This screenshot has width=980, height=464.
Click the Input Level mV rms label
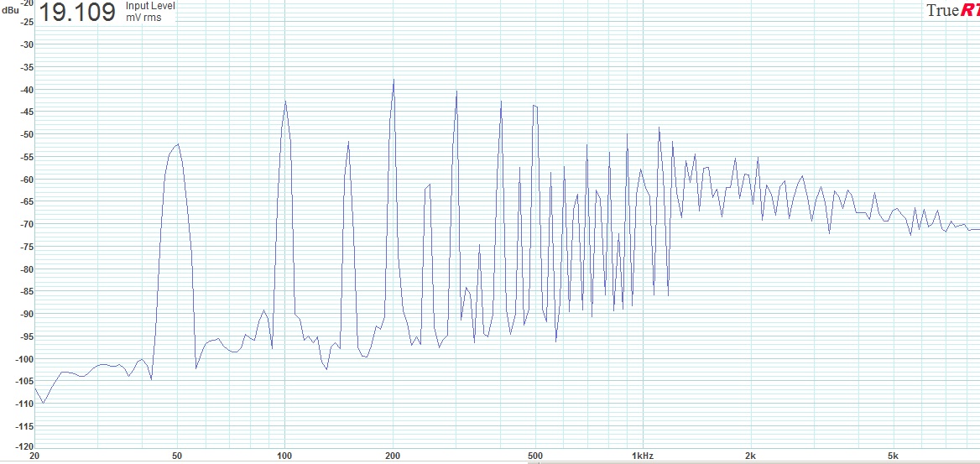coord(150,11)
